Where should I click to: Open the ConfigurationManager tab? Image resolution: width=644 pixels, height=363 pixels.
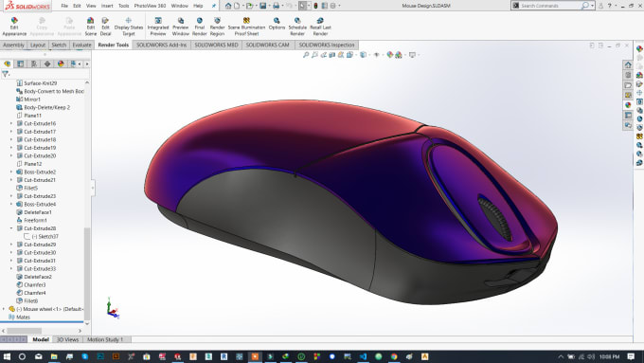34,64
